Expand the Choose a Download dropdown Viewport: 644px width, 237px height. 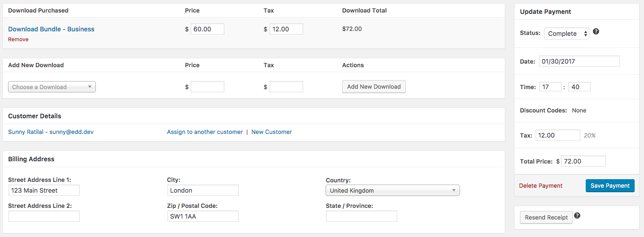click(52, 87)
